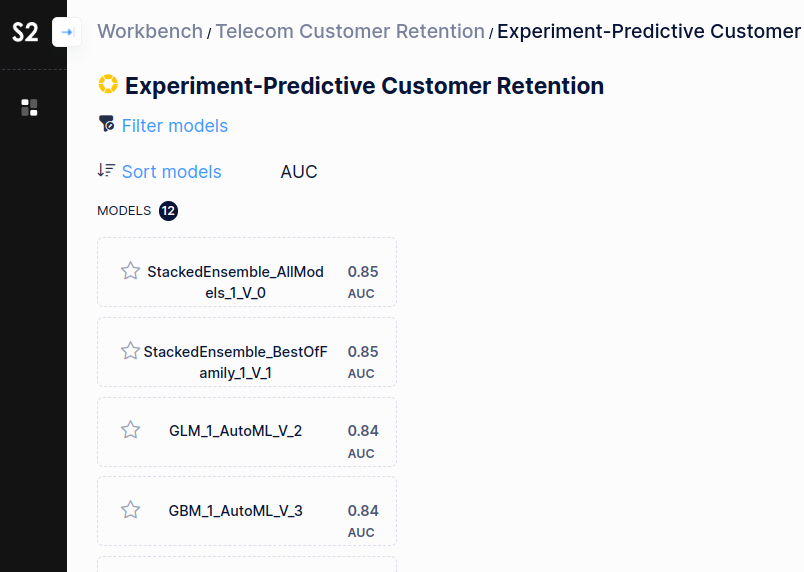Viewport: 804px width, 572px height.
Task: Open the Filter models link
Action: coord(175,126)
